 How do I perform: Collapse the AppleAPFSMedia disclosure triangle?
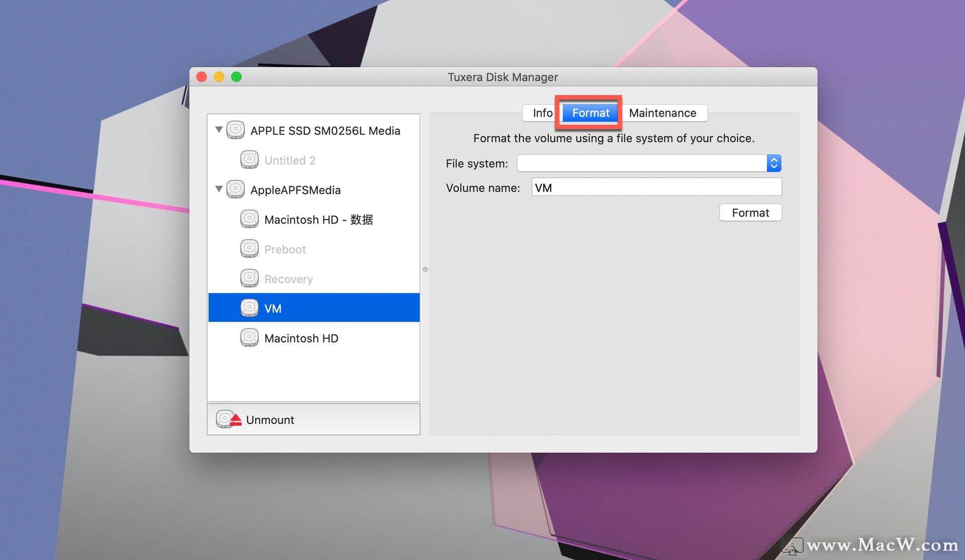point(219,189)
